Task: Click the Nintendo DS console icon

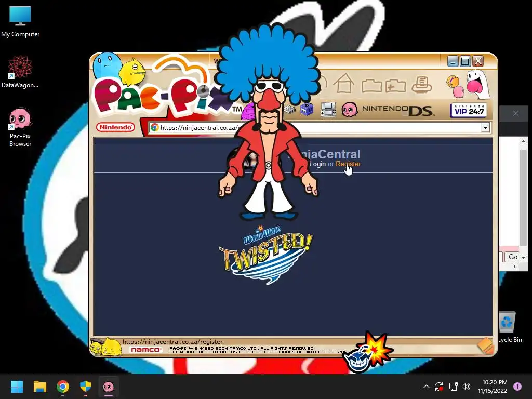Action: point(328,110)
